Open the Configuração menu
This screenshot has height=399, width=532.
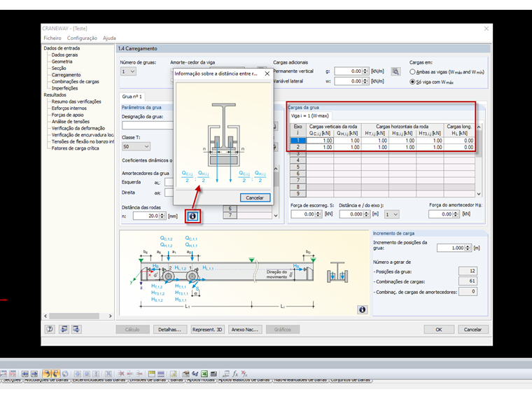82,38
